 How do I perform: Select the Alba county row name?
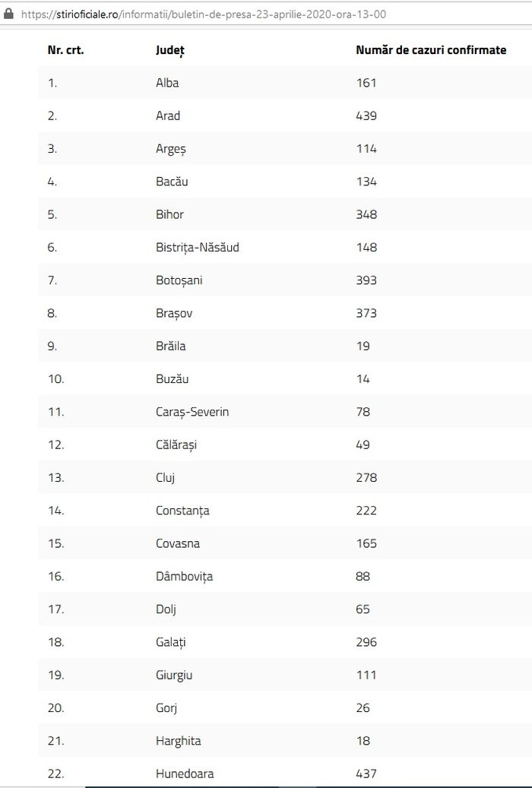[x=167, y=82]
